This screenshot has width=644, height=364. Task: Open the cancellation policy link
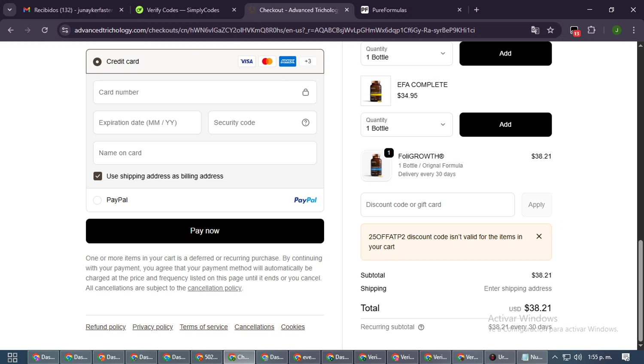tap(215, 288)
